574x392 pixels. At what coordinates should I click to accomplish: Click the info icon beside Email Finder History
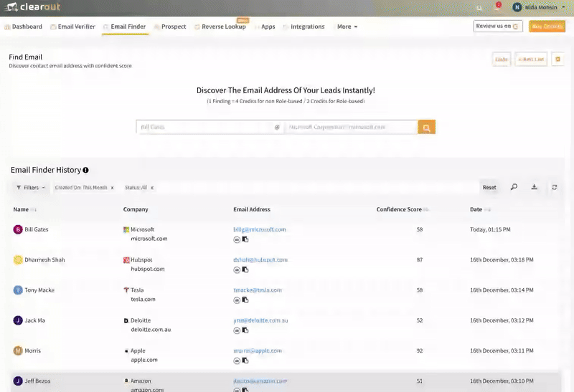tap(85, 170)
